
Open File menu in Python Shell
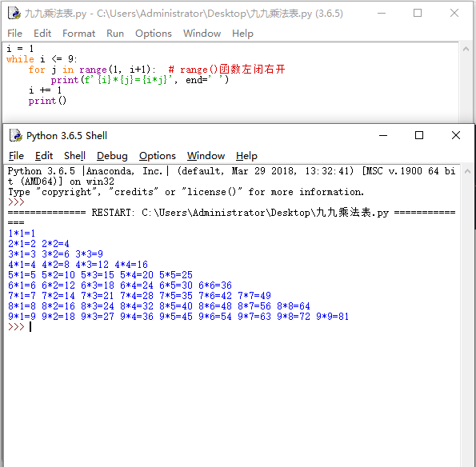tap(16, 156)
